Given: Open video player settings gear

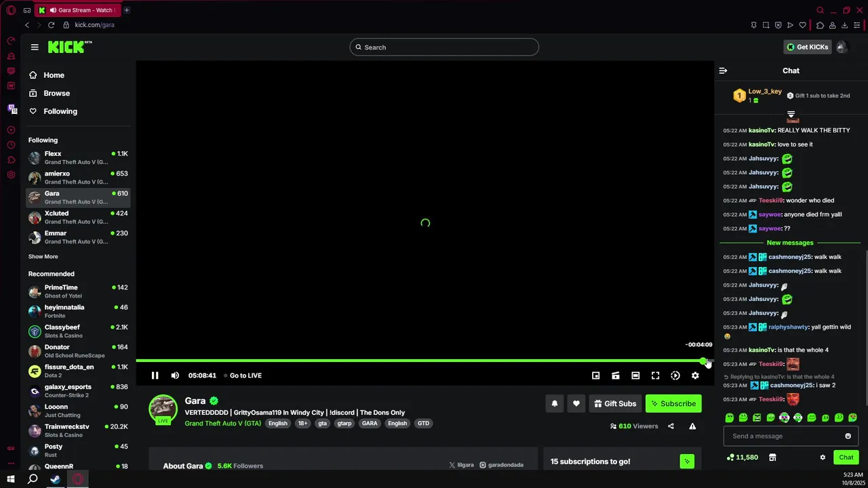Looking at the screenshot, I should click(x=695, y=375).
